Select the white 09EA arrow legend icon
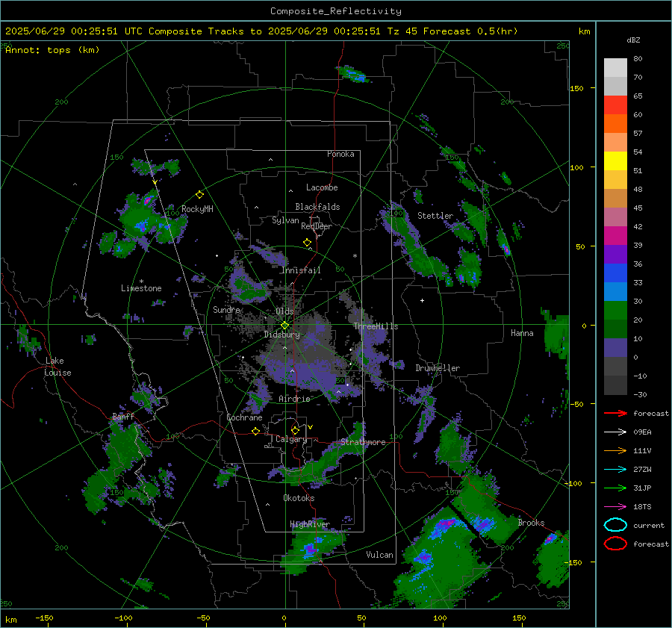This screenshot has width=672, height=628. [615, 432]
